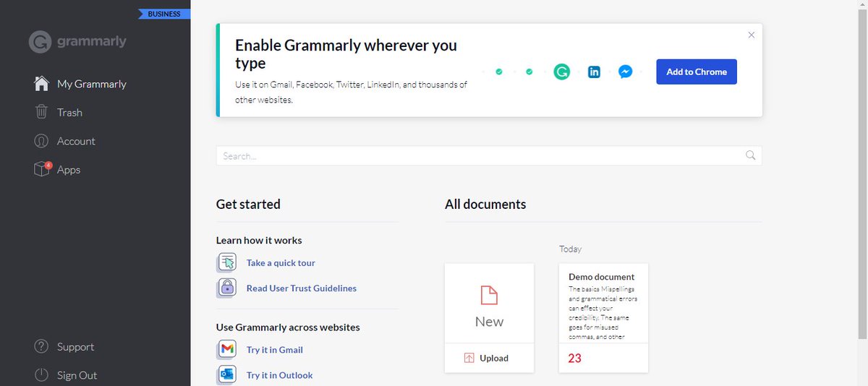
Task: Follow the Try it in Outlook link
Action: pyautogui.click(x=280, y=375)
